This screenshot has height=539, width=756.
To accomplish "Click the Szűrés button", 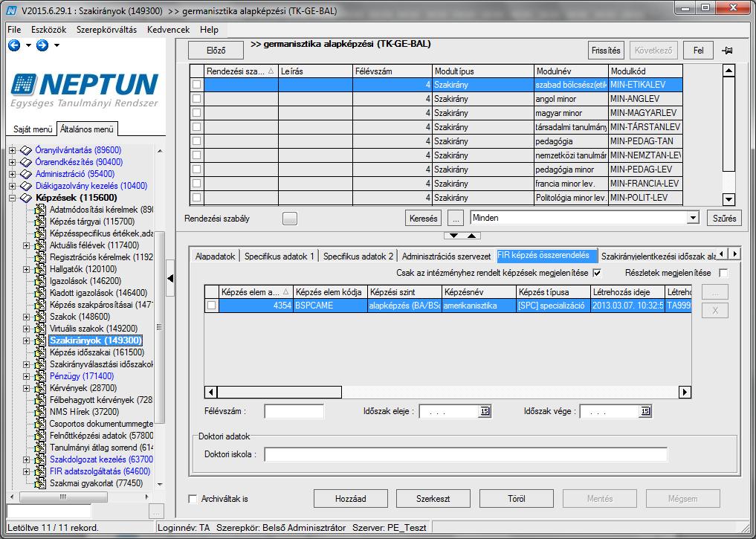I will (724, 219).
